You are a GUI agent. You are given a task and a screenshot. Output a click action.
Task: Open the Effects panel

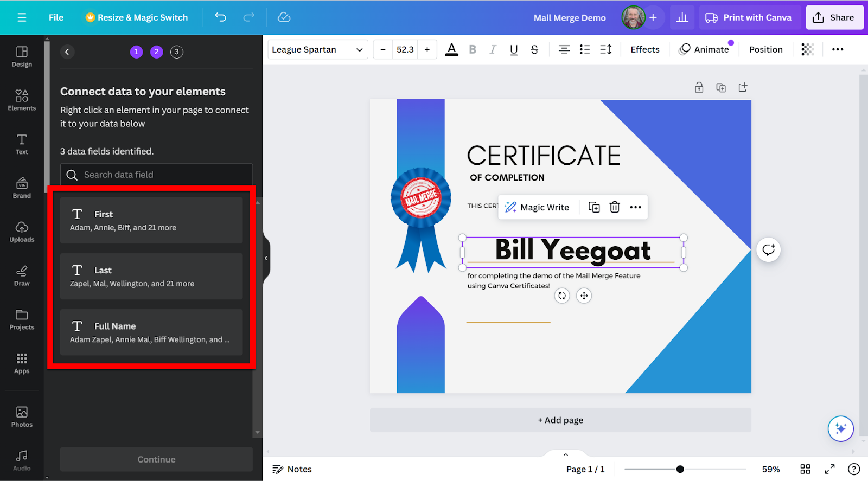[645, 49]
